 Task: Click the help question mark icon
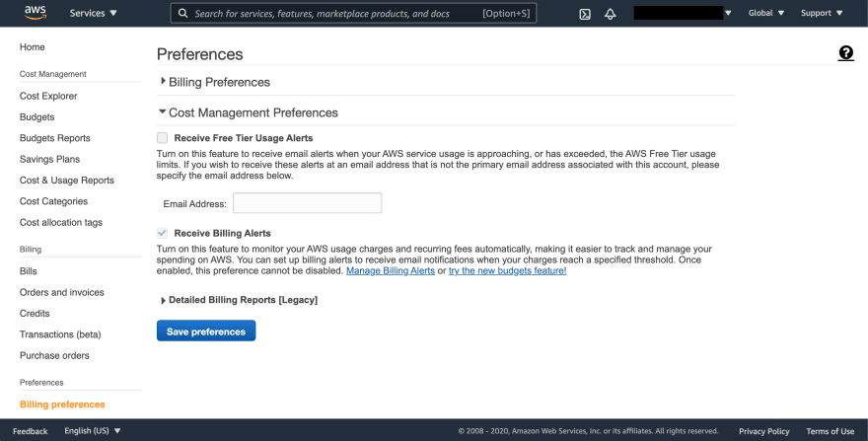coord(845,53)
